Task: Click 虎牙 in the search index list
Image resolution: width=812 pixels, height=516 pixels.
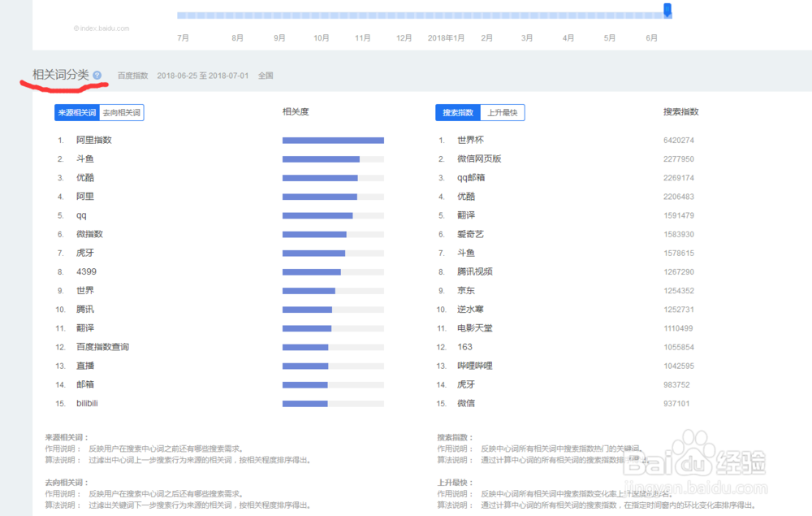Action: pyautogui.click(x=465, y=384)
